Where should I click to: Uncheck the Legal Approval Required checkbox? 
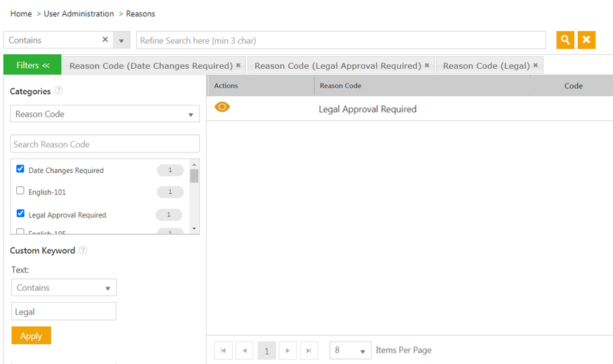click(20, 214)
